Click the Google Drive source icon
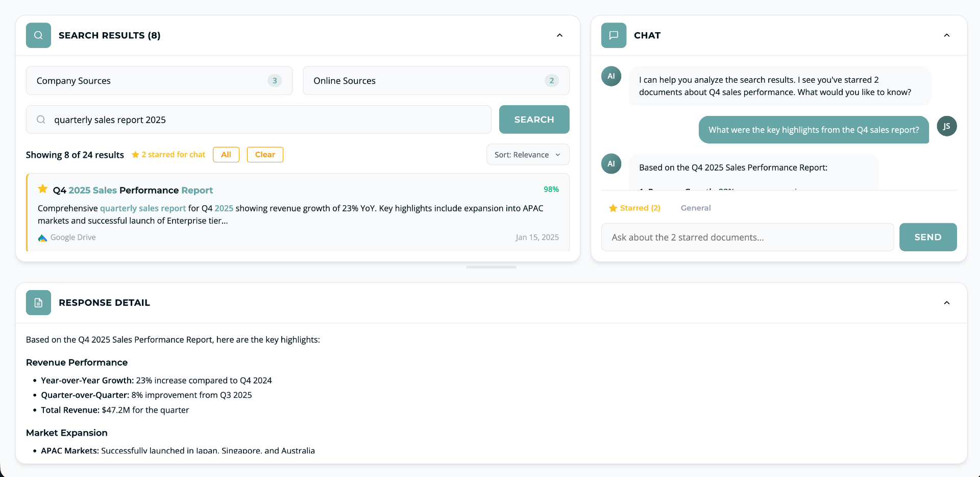Image resolution: width=980 pixels, height=477 pixels. click(x=42, y=237)
